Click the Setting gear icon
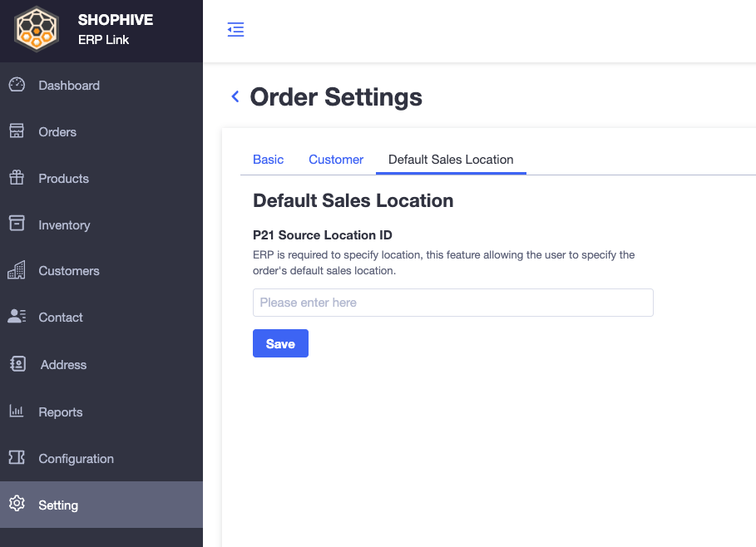 (17, 503)
